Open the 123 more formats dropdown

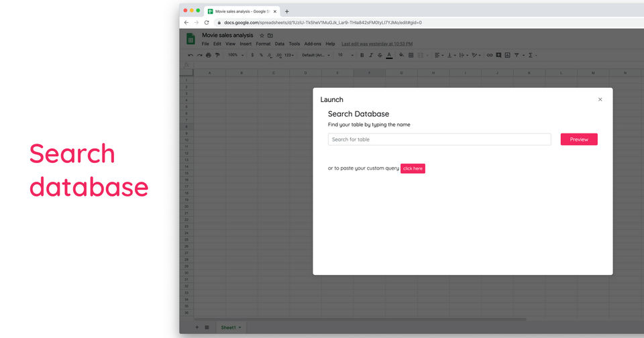(289, 55)
